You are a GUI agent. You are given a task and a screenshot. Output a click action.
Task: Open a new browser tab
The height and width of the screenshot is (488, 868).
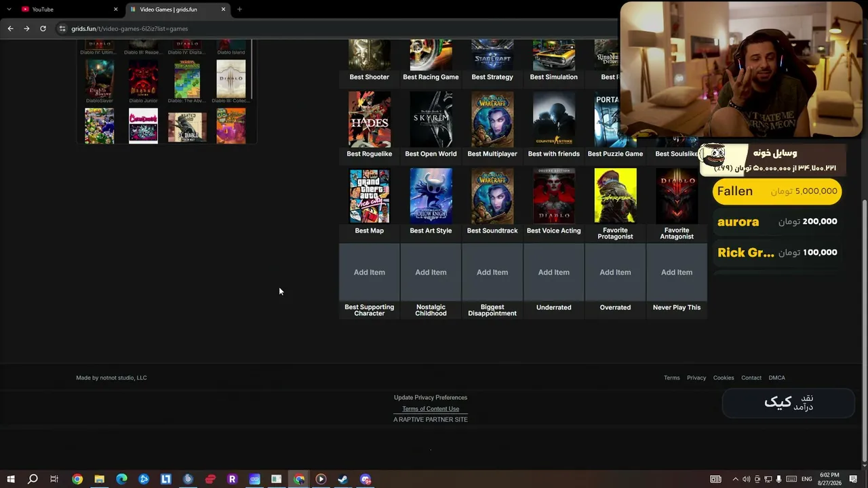pyautogui.click(x=239, y=9)
